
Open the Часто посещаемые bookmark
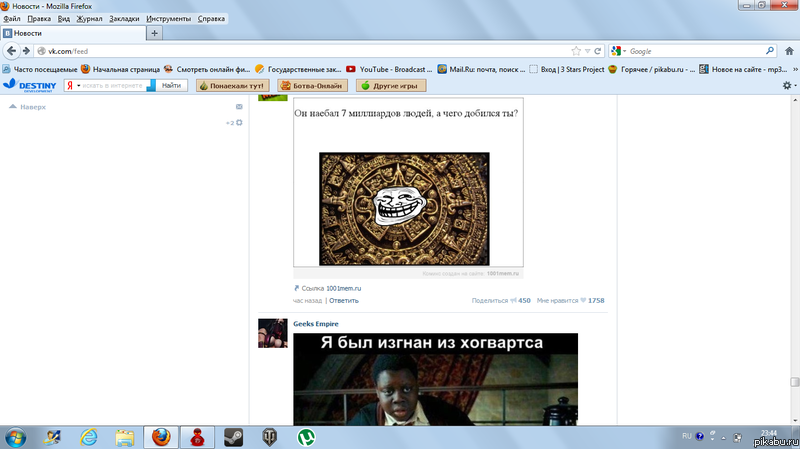(x=40, y=69)
